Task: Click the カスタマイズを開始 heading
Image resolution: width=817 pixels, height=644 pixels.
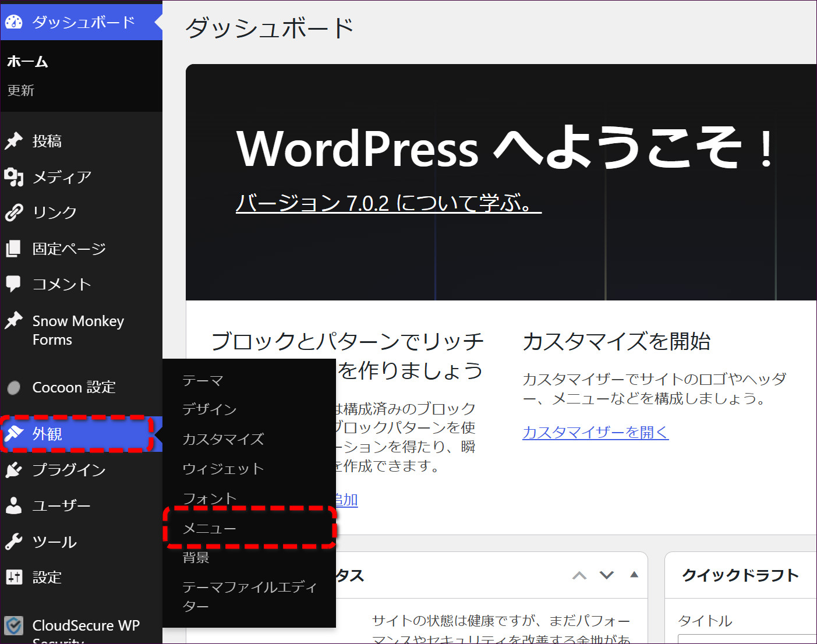Action: (616, 341)
